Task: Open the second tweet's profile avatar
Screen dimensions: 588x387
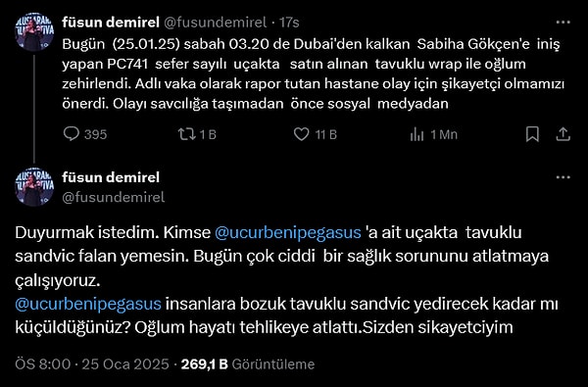Action: click(x=34, y=186)
